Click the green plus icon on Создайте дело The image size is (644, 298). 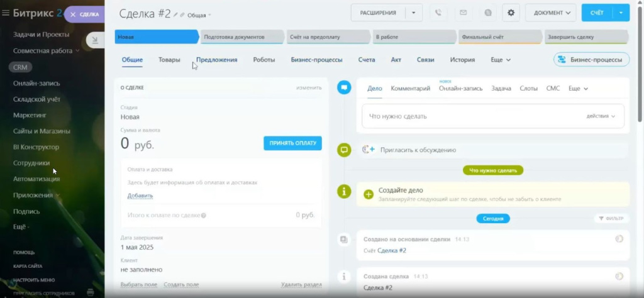[369, 194]
